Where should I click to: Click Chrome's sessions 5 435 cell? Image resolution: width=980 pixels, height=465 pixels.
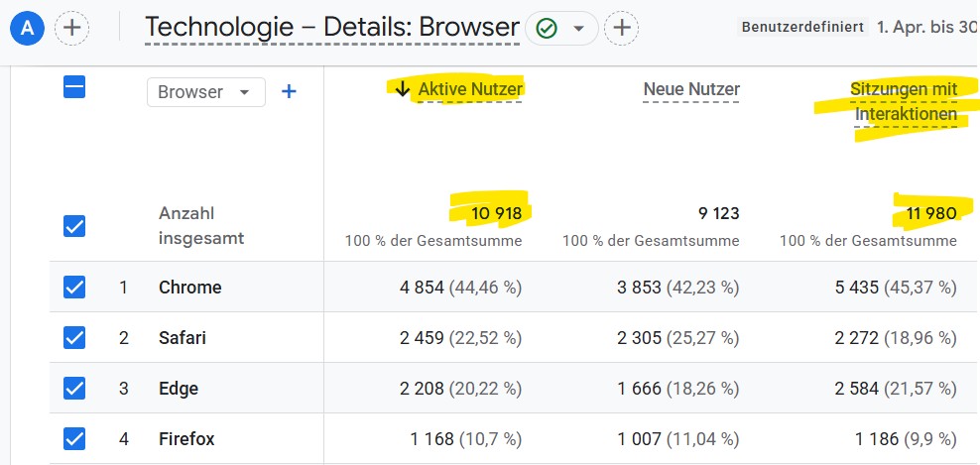click(896, 288)
